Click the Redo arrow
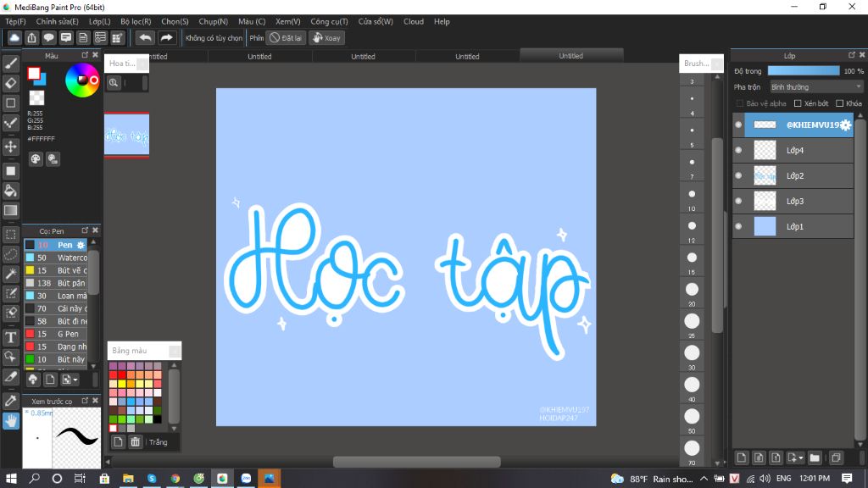The image size is (868, 488). pos(166,37)
